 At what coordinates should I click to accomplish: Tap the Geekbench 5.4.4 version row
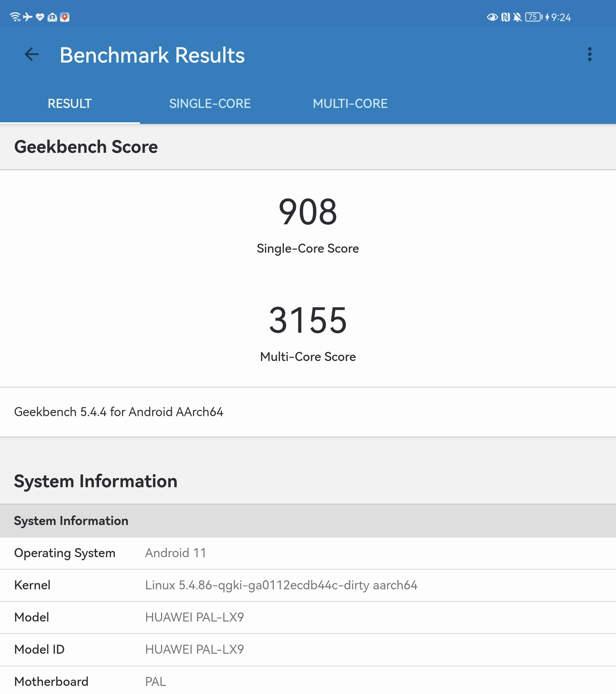[x=118, y=412]
